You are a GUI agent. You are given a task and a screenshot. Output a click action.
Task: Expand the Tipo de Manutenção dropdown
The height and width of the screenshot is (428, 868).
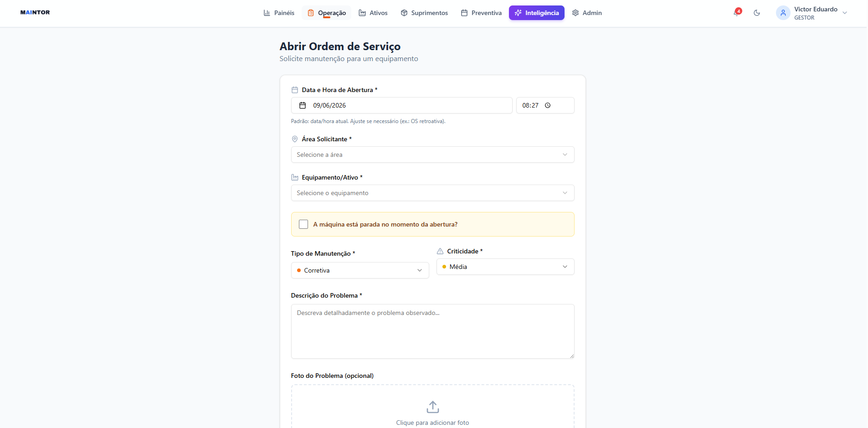(x=360, y=270)
